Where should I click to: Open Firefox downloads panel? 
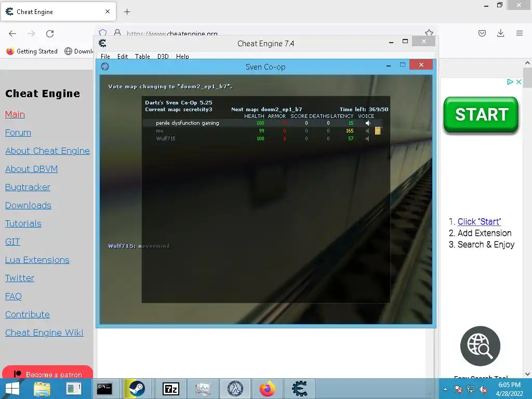[x=500, y=33]
